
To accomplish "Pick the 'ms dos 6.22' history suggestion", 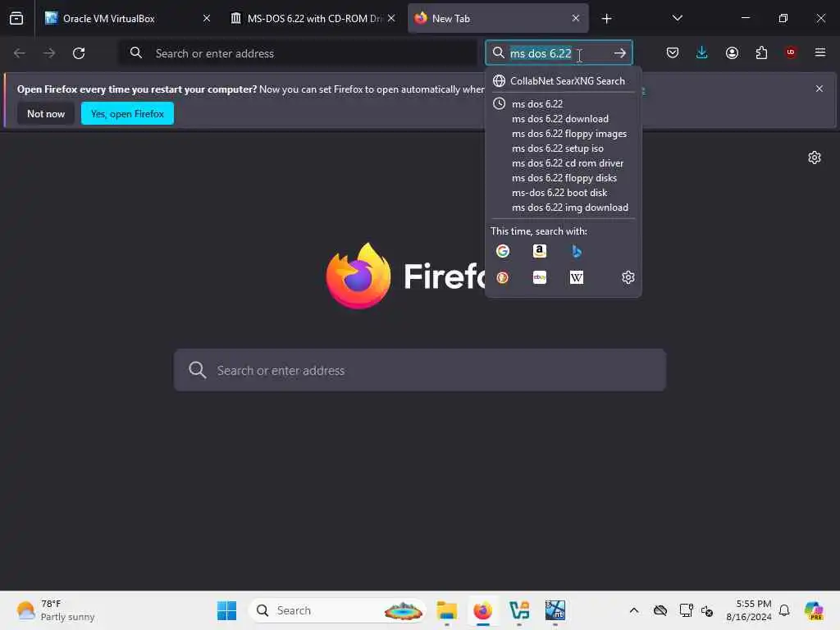I will 563,104.
